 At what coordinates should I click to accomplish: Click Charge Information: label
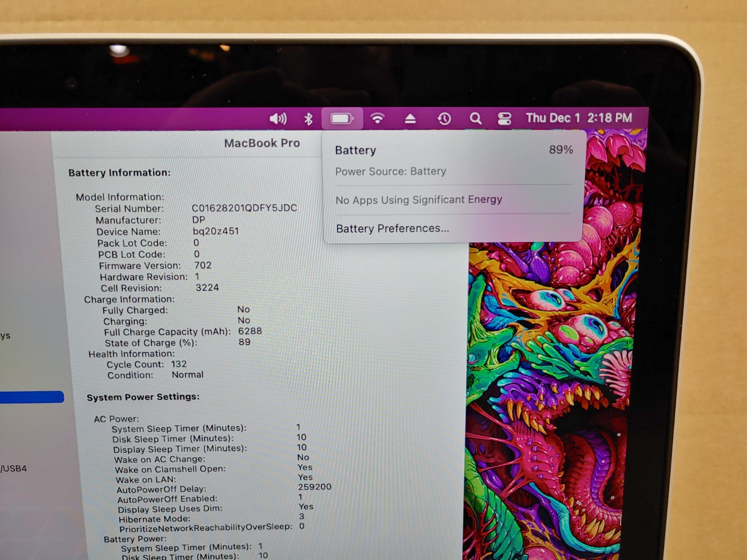(129, 300)
